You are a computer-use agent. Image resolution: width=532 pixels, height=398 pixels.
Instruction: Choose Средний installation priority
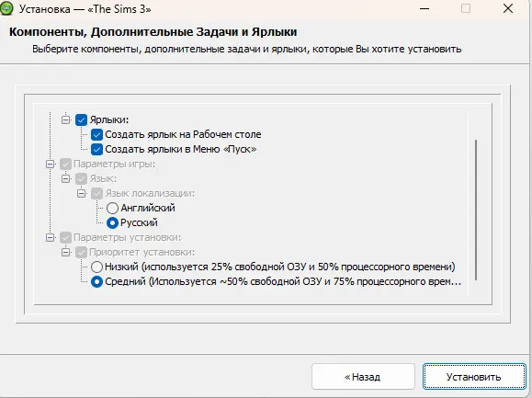click(x=96, y=281)
